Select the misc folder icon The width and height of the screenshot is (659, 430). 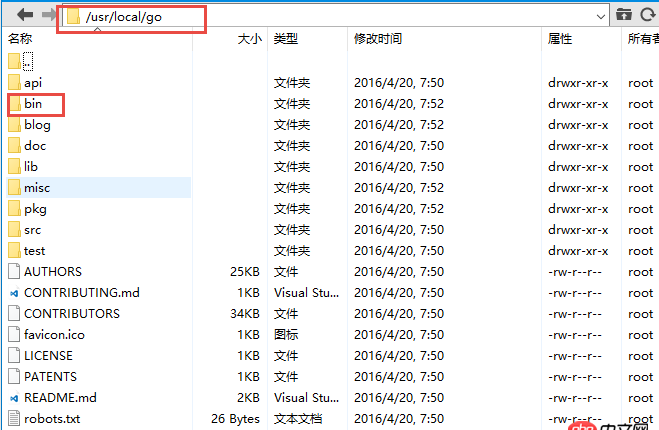14,187
